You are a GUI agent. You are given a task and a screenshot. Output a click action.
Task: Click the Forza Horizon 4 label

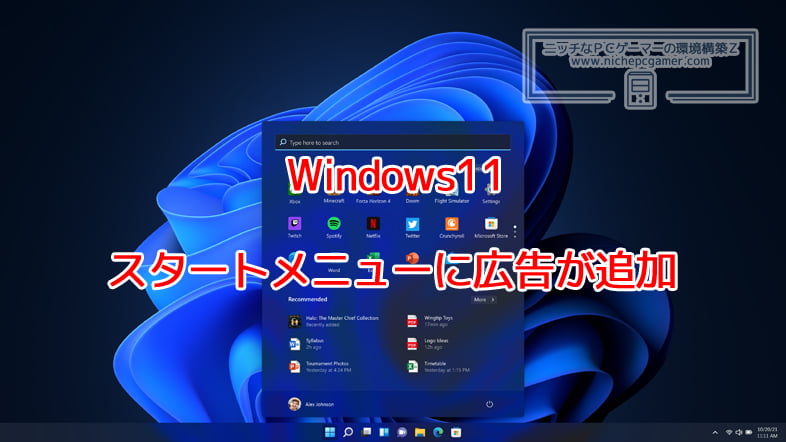click(373, 201)
